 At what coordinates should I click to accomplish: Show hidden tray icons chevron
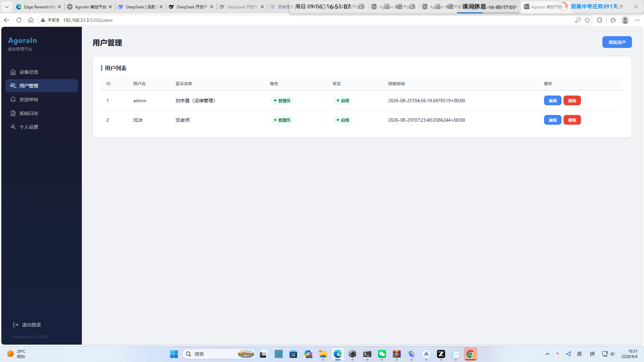547,354
